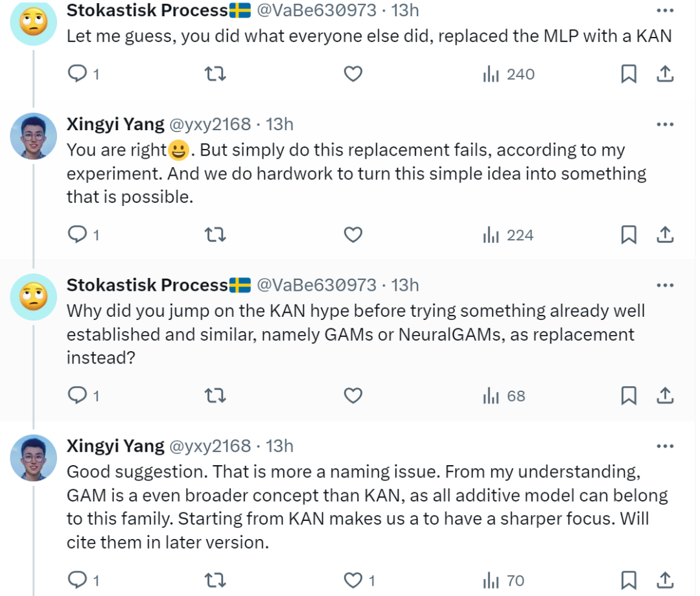The height and width of the screenshot is (596, 700).
Task: Reply to the 'Let me guess' tweet
Action: pos(78,74)
